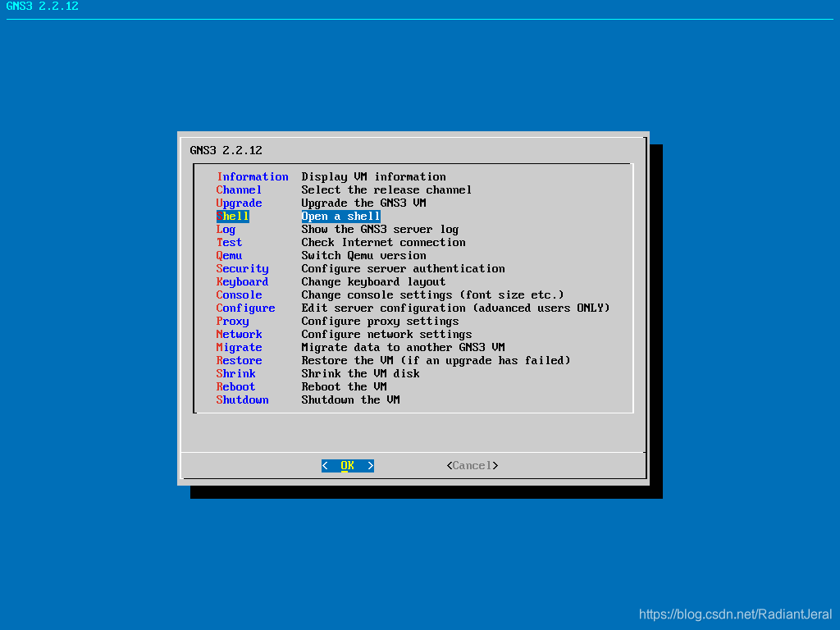Screen dimensions: 840x630
Task: Click the Cancel button
Action: [x=472, y=466]
